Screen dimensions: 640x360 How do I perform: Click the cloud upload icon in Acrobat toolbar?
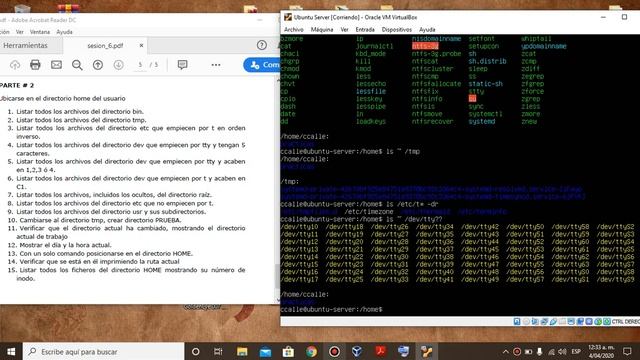(x=15, y=64)
